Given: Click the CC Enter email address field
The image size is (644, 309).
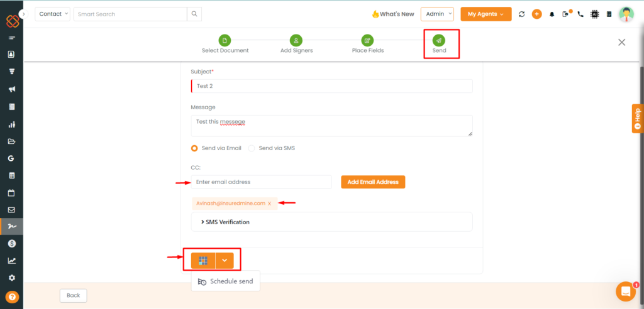Looking at the screenshot, I should [x=261, y=182].
